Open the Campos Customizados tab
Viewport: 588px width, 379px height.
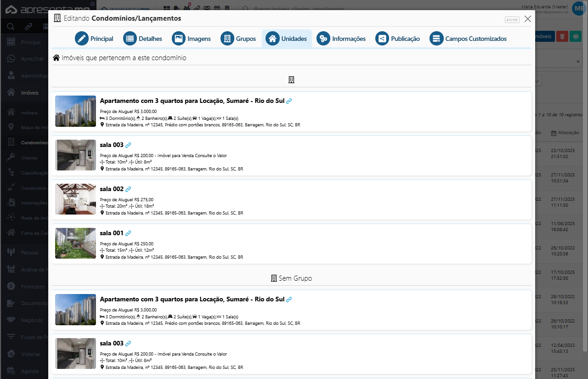468,39
